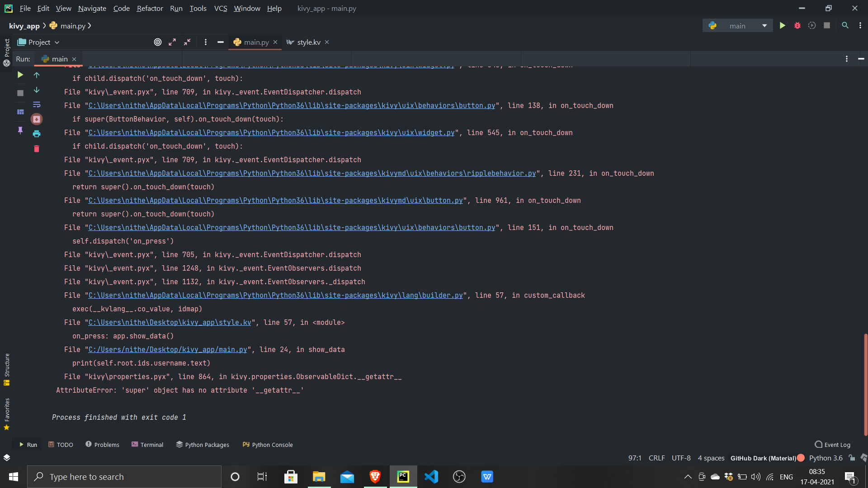Click the green Run button in toolbar
This screenshot has height=488, width=868.
click(782, 26)
